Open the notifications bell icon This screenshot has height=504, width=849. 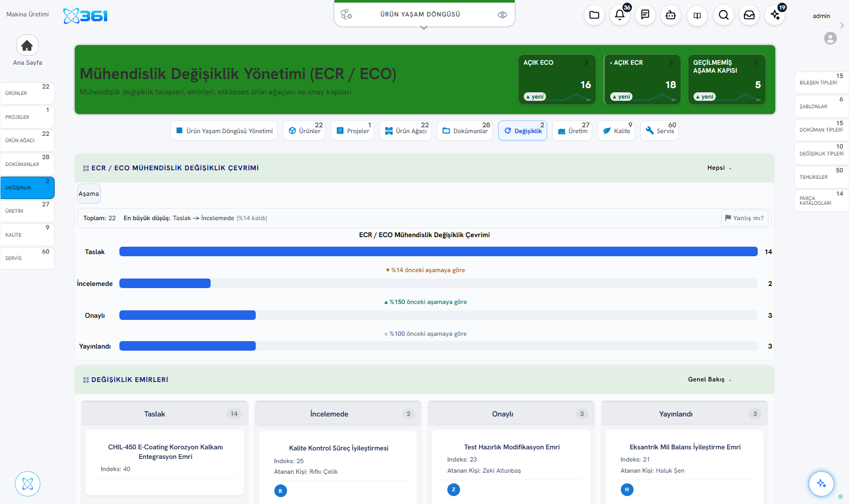[620, 15]
